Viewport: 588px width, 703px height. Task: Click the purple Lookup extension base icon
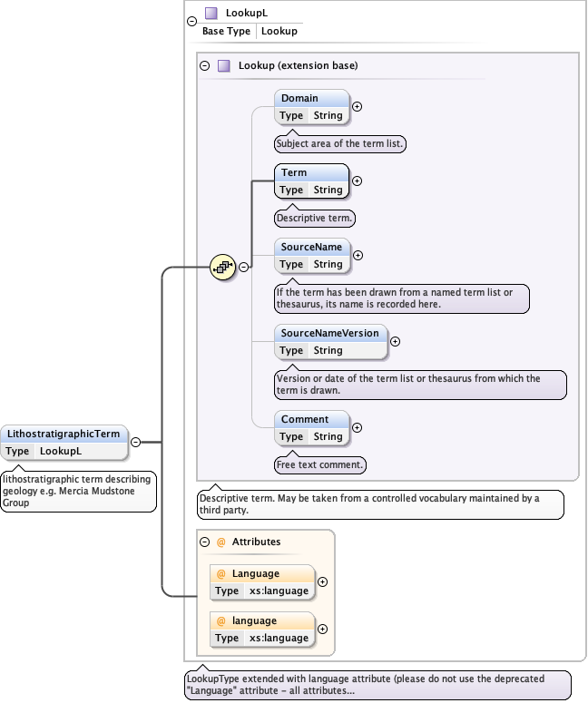click(223, 66)
